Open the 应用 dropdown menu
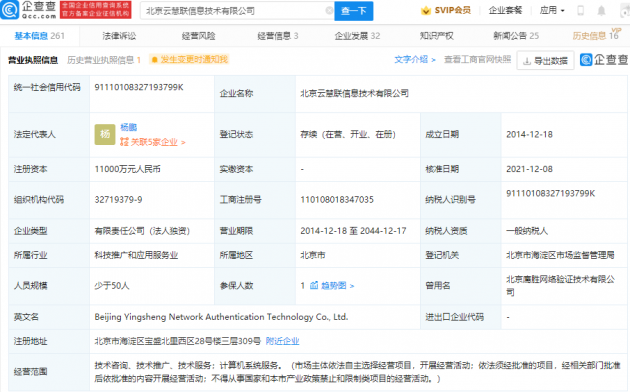The image size is (630, 392). (x=552, y=10)
